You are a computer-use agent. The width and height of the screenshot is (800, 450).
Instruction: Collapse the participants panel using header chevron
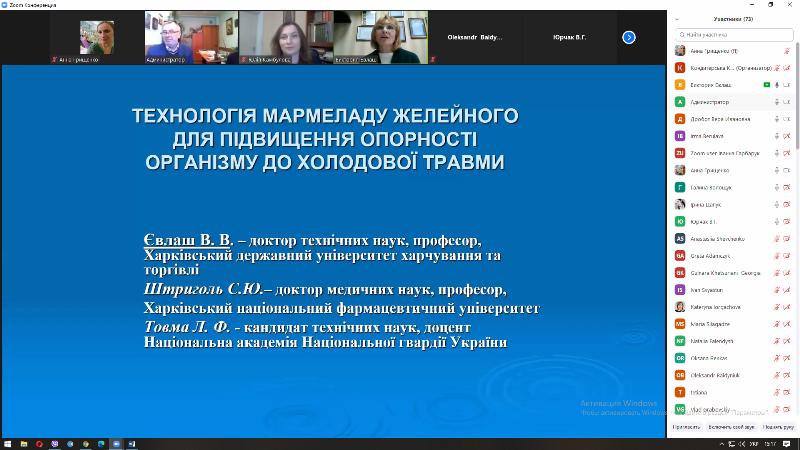pos(677,19)
